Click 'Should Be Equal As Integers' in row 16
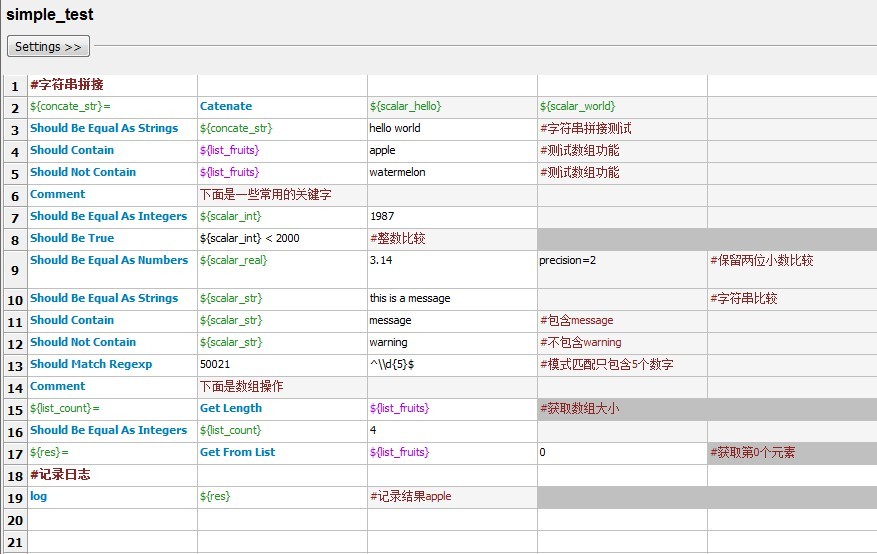The width and height of the screenshot is (877, 554). (x=112, y=431)
